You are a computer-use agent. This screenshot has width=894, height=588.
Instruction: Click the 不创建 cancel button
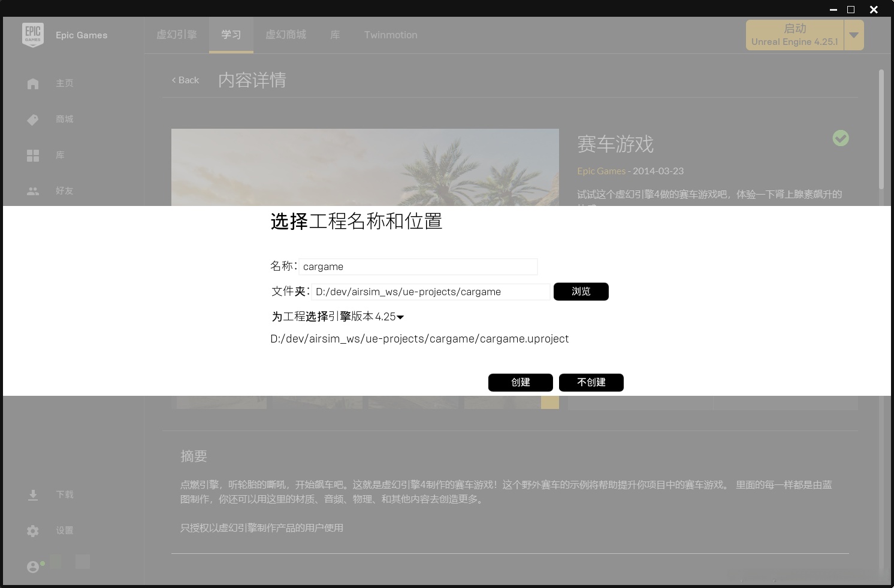(x=591, y=383)
